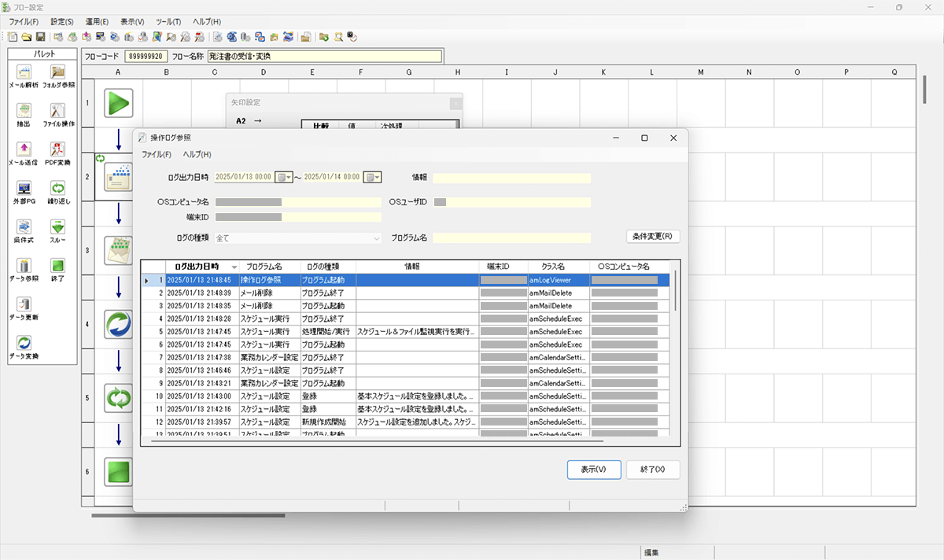The image size is (944, 560).
Task: Select the メール解析 palette icon
Action: point(24,73)
